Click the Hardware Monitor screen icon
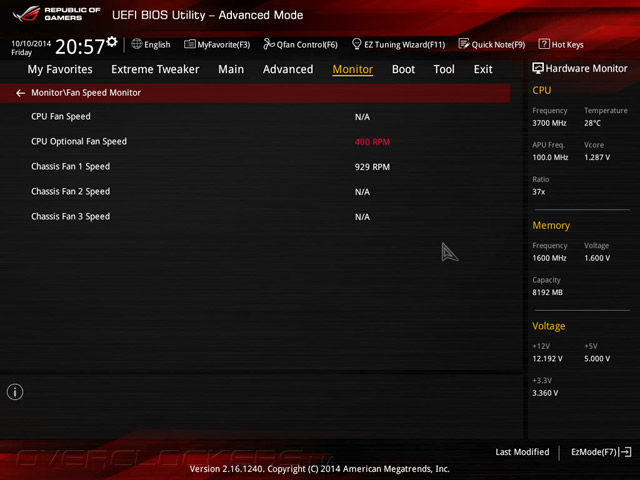The image size is (640, 480). [x=538, y=68]
